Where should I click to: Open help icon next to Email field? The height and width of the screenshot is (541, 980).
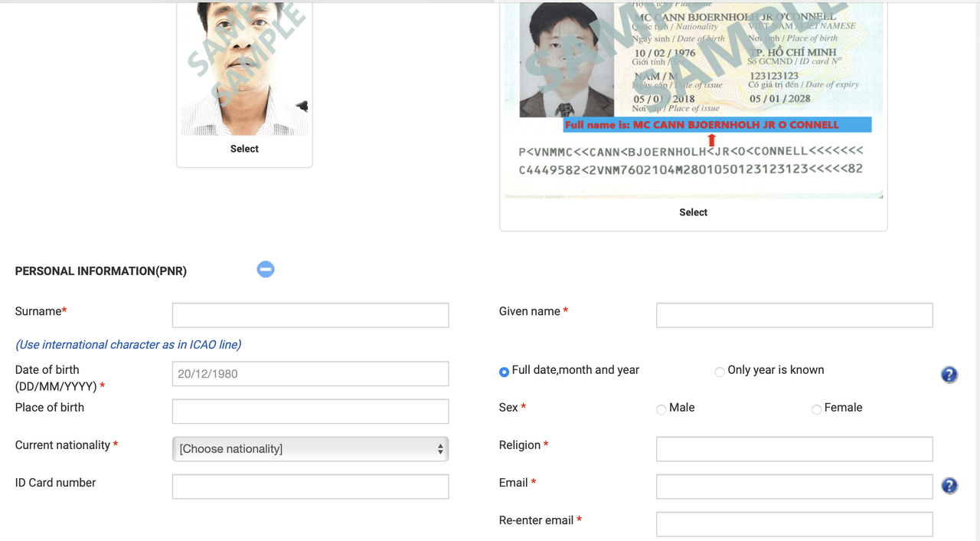coord(949,486)
